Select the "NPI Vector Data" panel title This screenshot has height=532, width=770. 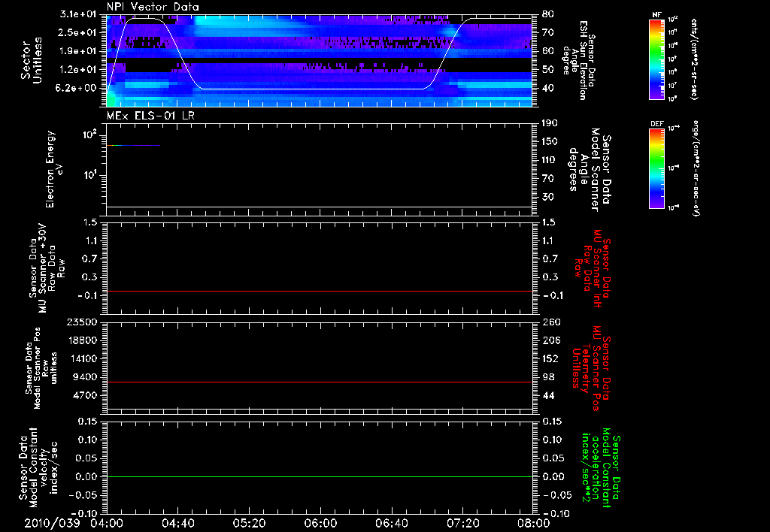153,7
